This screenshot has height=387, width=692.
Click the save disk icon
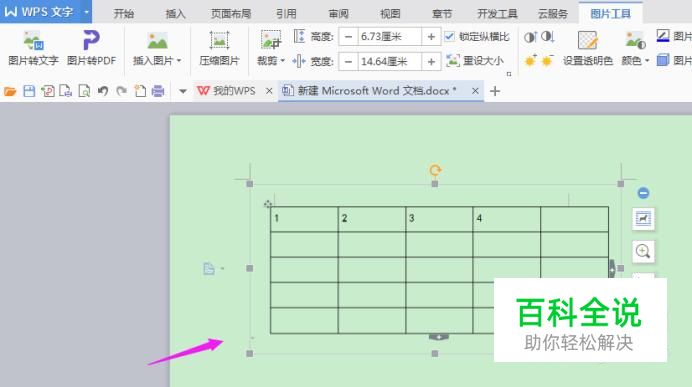click(29, 91)
